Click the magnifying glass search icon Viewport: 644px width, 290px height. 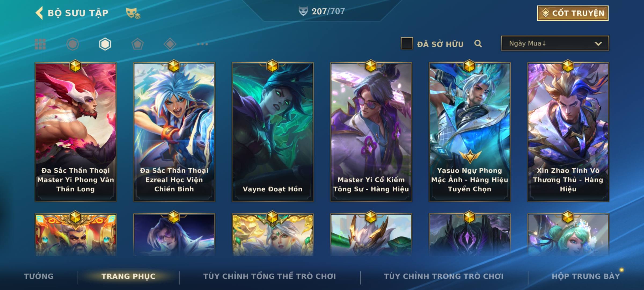(x=478, y=44)
